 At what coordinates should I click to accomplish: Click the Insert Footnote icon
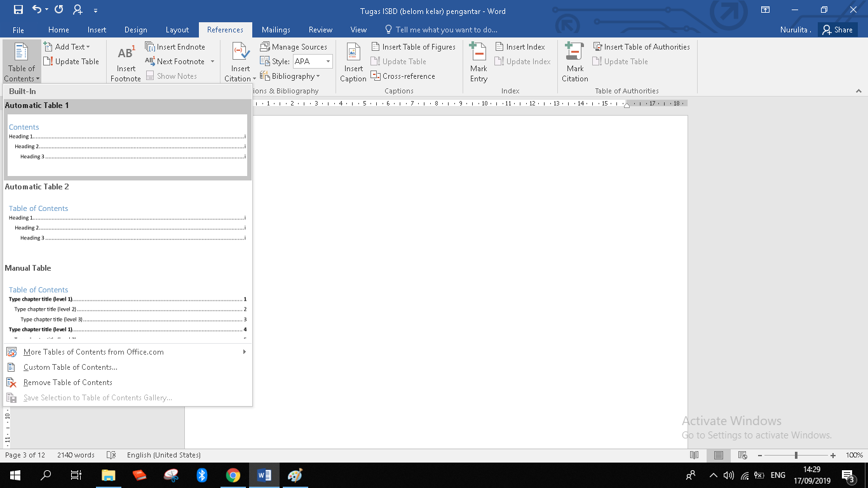coord(126,55)
